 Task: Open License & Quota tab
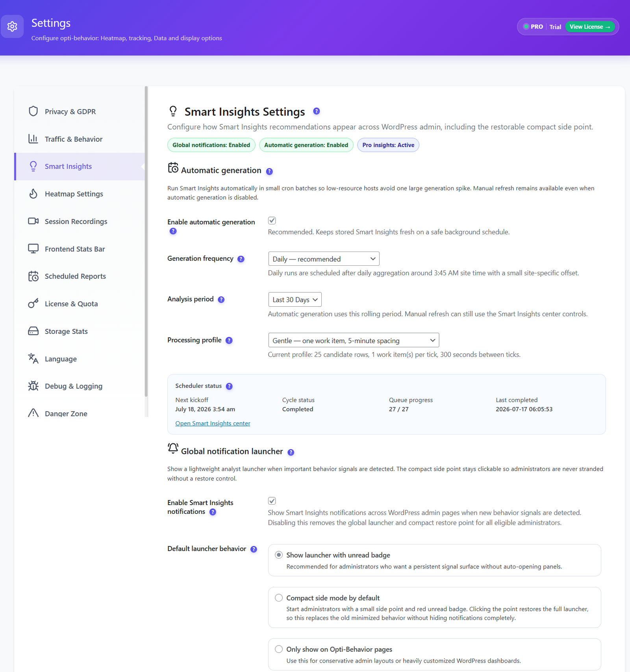[80, 304]
